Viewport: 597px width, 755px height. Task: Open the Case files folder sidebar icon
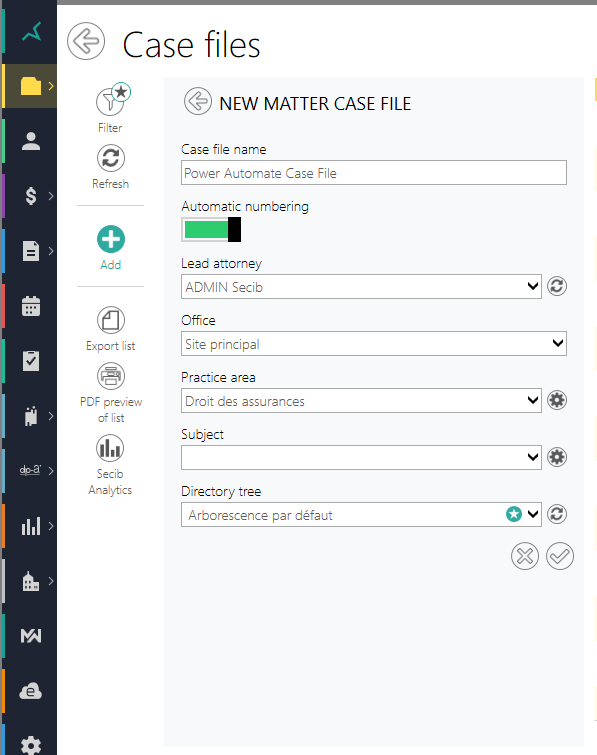pos(31,86)
